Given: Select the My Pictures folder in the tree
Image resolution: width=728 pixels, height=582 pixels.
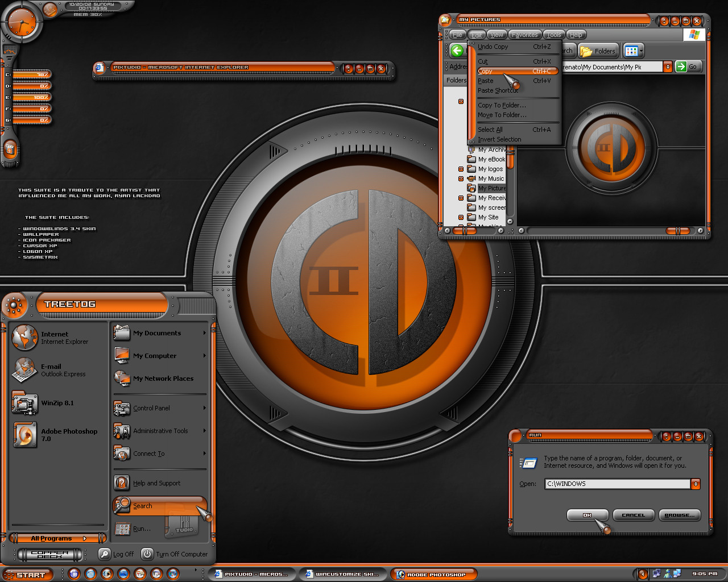Looking at the screenshot, I should point(487,188).
